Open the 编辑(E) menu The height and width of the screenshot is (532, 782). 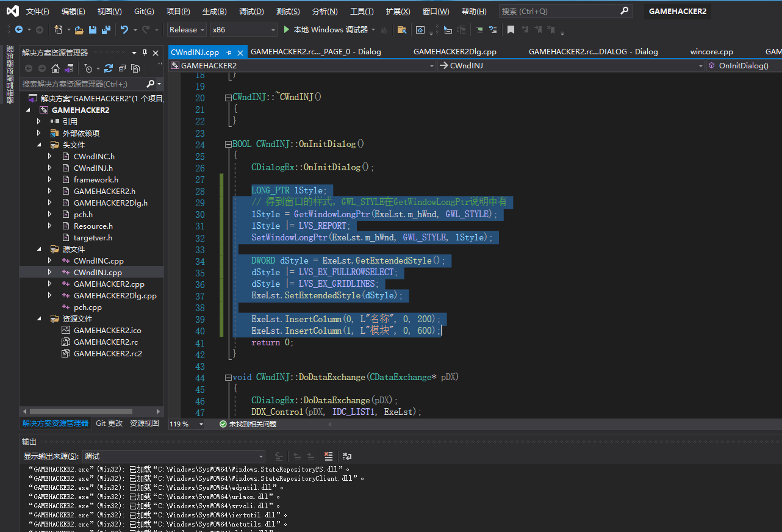(73, 11)
